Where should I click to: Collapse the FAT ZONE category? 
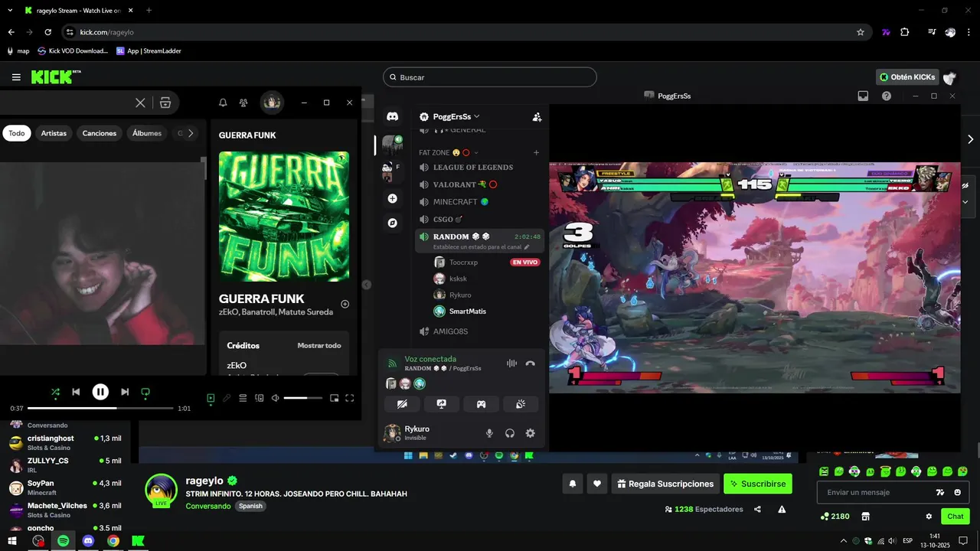point(448,152)
